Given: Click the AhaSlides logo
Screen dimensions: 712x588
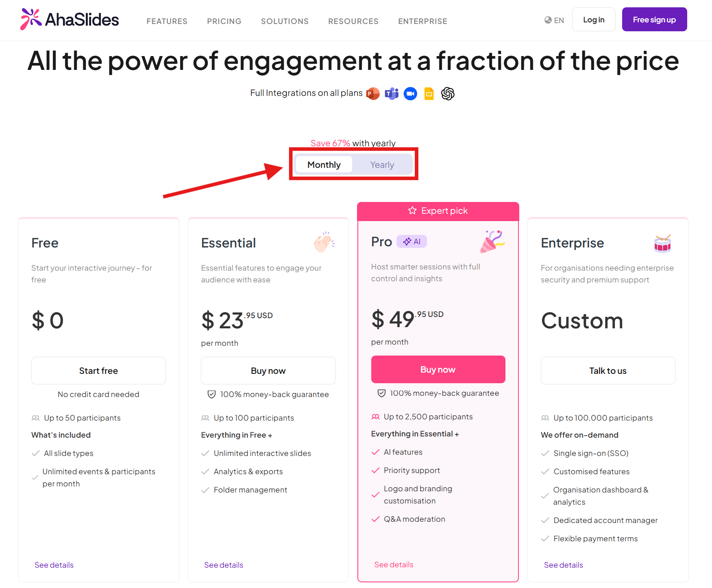Looking at the screenshot, I should 70,20.
